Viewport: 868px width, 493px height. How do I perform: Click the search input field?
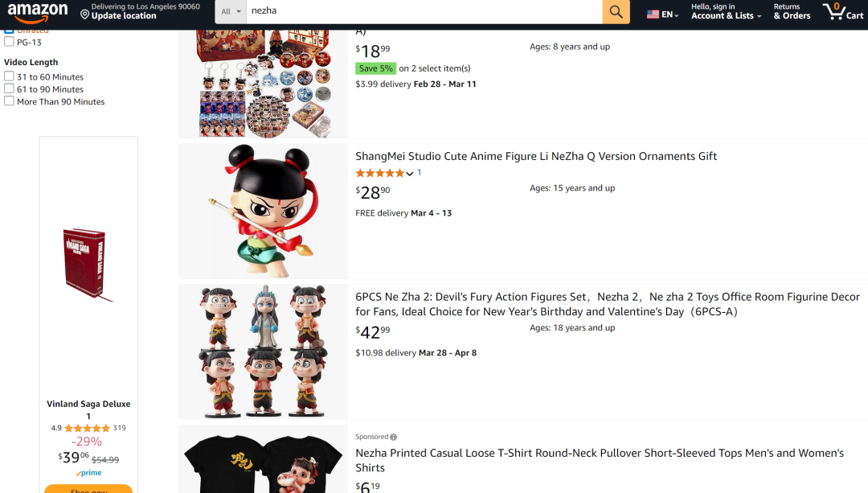[x=423, y=11]
